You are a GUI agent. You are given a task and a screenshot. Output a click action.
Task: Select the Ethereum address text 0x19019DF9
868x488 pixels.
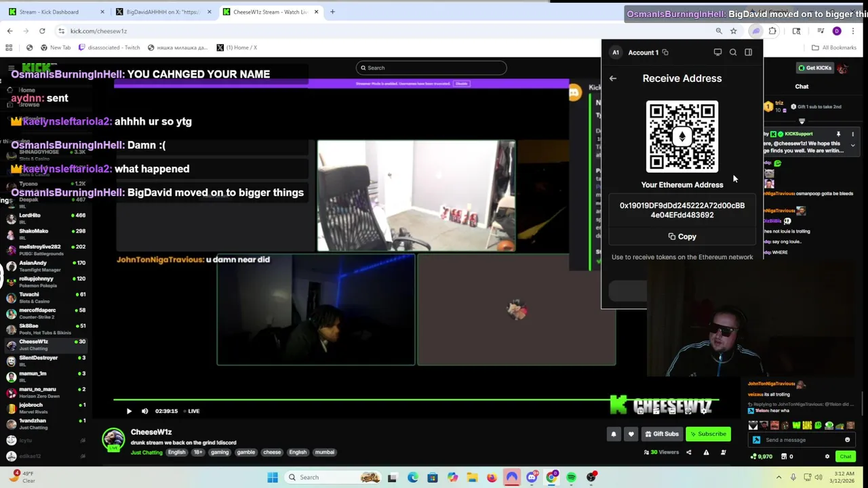682,210
